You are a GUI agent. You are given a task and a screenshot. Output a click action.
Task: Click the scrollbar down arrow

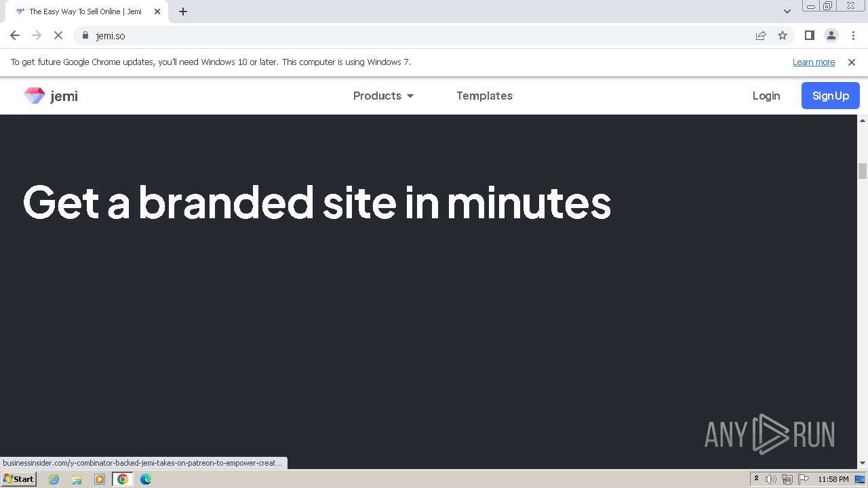coord(863,464)
